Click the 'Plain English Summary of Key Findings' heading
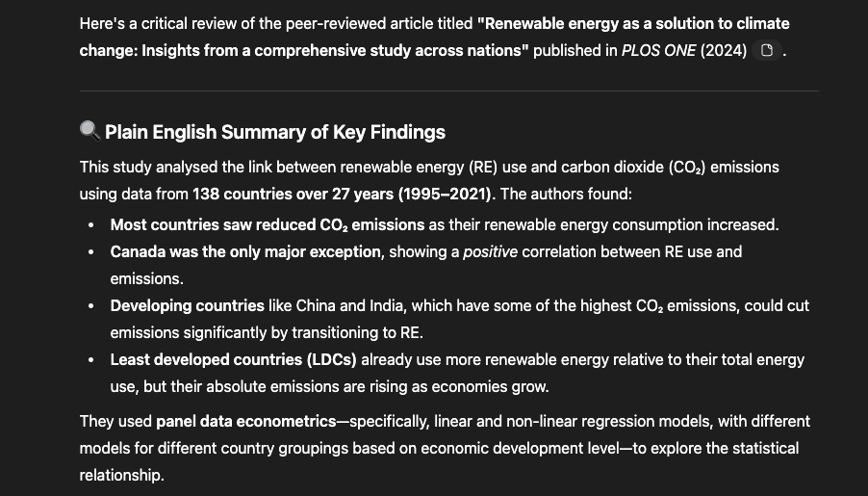The image size is (868, 496). pyautogui.click(x=275, y=132)
